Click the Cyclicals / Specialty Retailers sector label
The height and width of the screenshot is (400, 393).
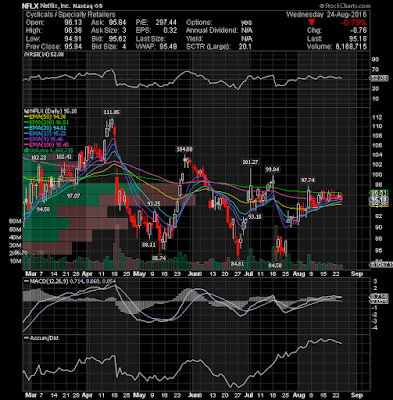coord(70,15)
